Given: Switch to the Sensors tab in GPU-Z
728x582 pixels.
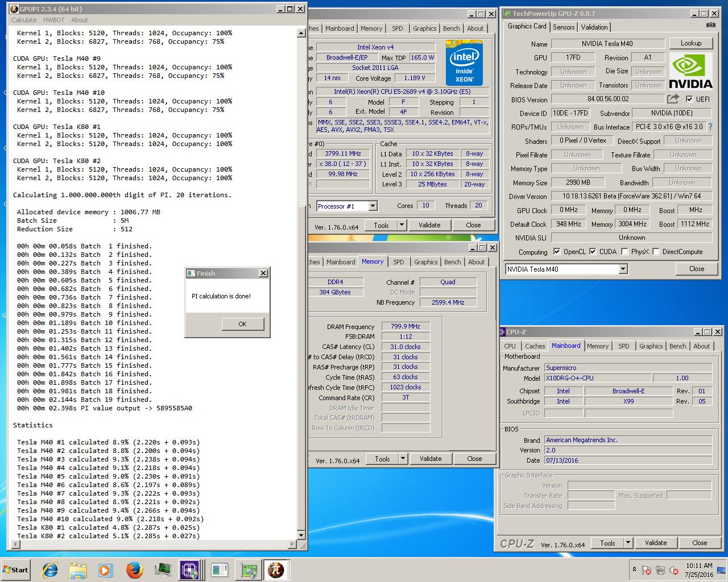Looking at the screenshot, I should [x=564, y=27].
